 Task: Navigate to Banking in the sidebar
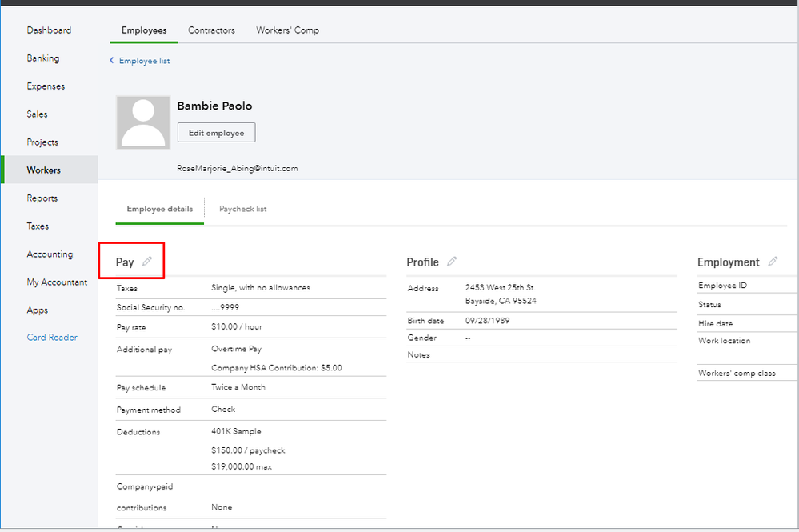43,58
